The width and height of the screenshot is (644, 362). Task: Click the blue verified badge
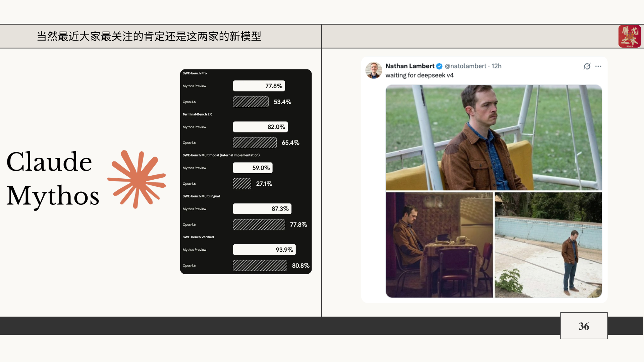(x=439, y=66)
